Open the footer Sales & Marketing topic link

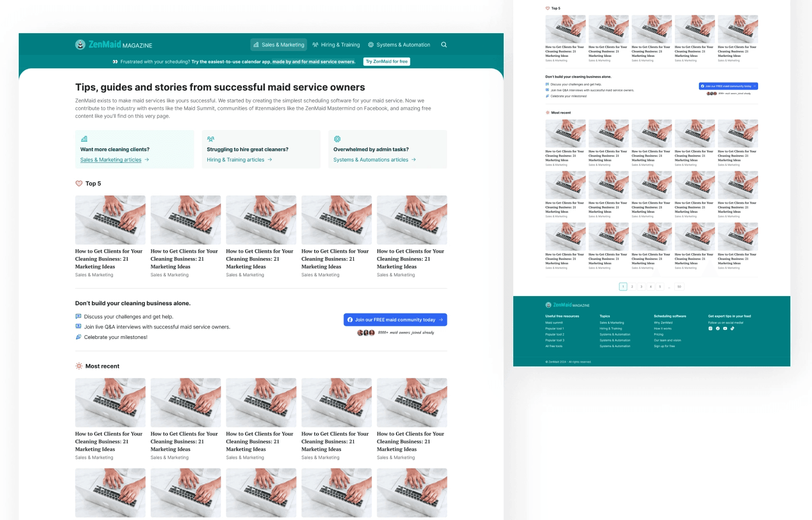[612, 323]
